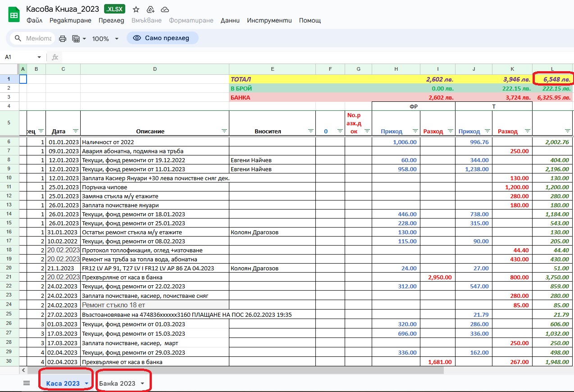Open the filter icon on the Описание column
Screen dimensions: 574x392
224,131
